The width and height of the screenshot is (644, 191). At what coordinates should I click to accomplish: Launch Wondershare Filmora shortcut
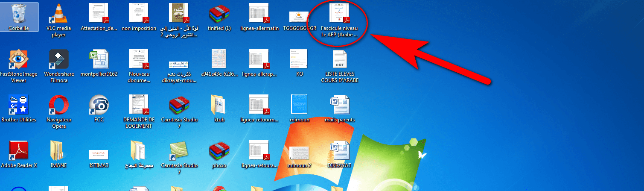point(58,66)
